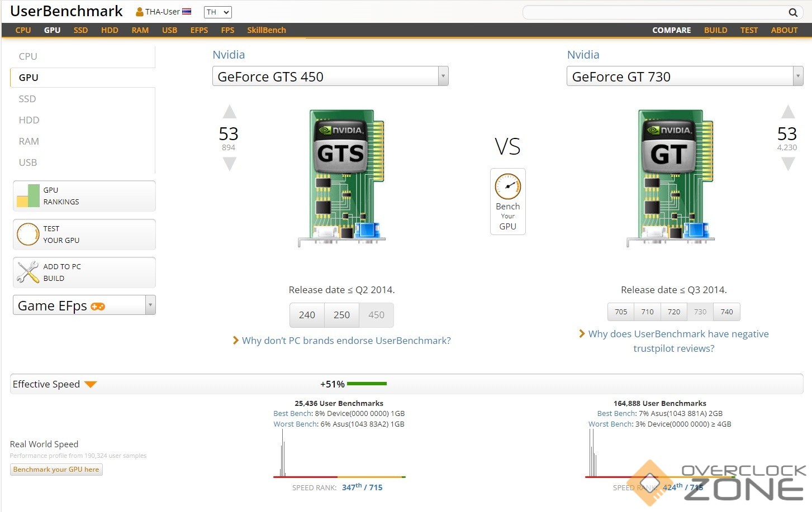Viewport: 812px width, 512px height.
Task: Open the TH country selector
Action: click(217, 12)
